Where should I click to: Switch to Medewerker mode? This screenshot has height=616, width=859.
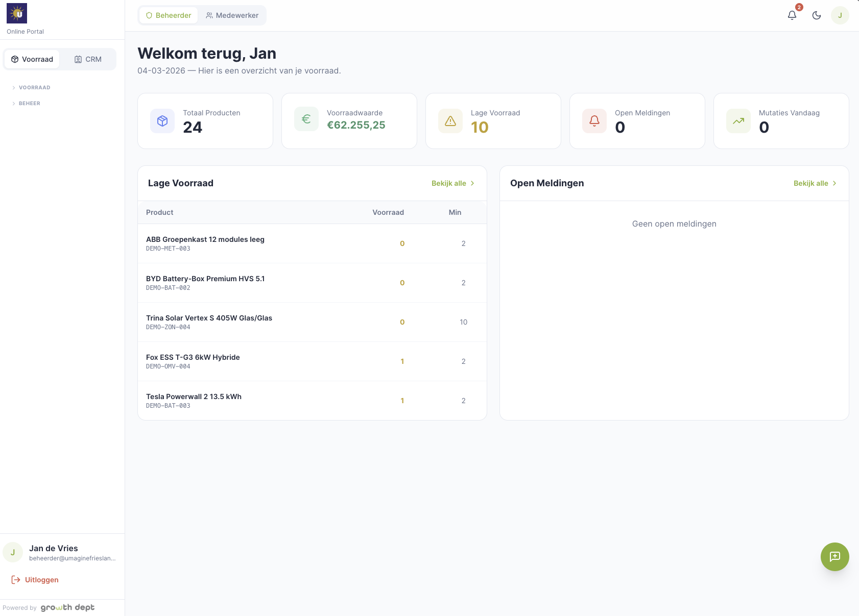click(x=232, y=15)
